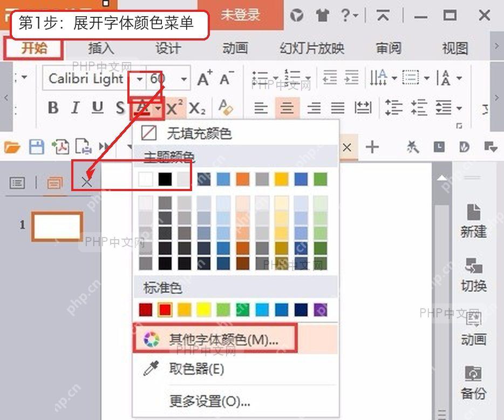Align text right

[314, 108]
